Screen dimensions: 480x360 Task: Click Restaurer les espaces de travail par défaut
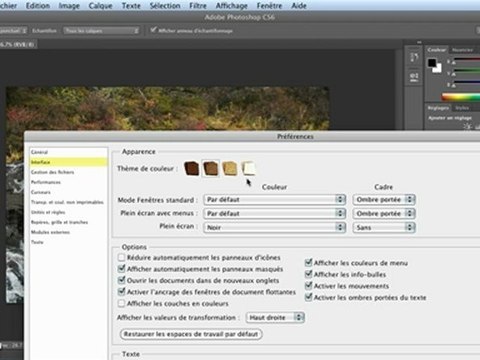pyautogui.click(x=191, y=334)
